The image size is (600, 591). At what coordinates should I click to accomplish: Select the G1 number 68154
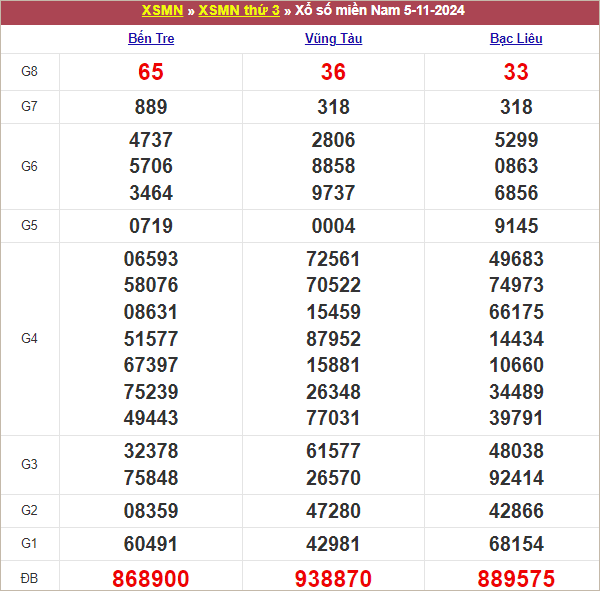click(x=516, y=544)
